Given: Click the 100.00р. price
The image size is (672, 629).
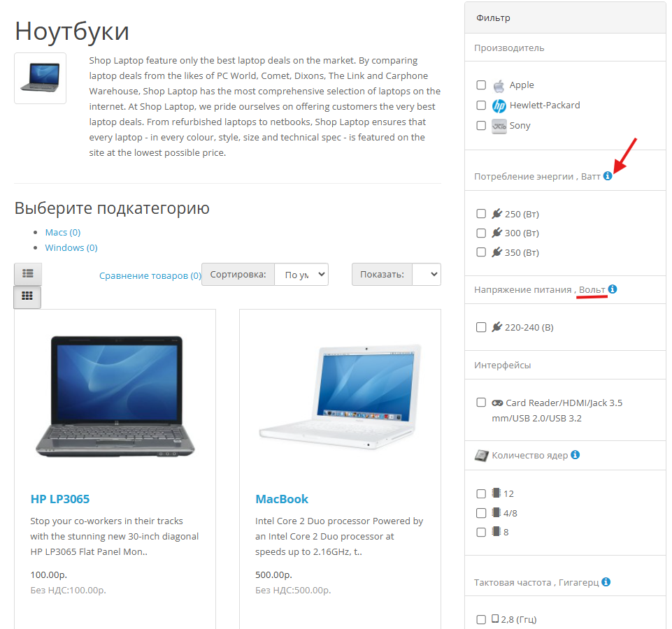Looking at the screenshot, I should tap(49, 574).
